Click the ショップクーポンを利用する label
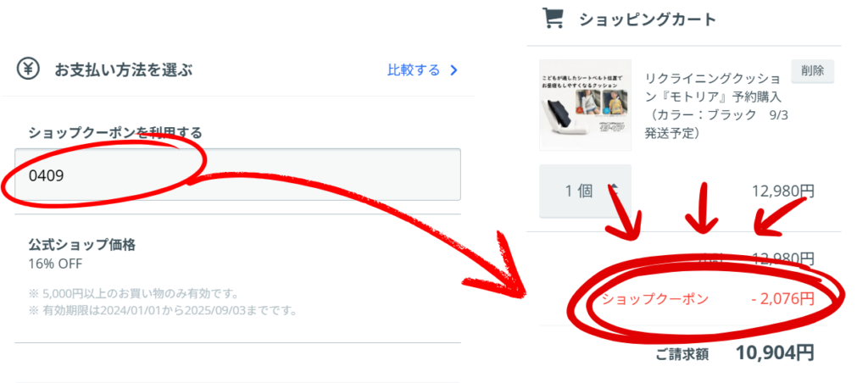Screen dimensions: 868x383 click(x=115, y=133)
